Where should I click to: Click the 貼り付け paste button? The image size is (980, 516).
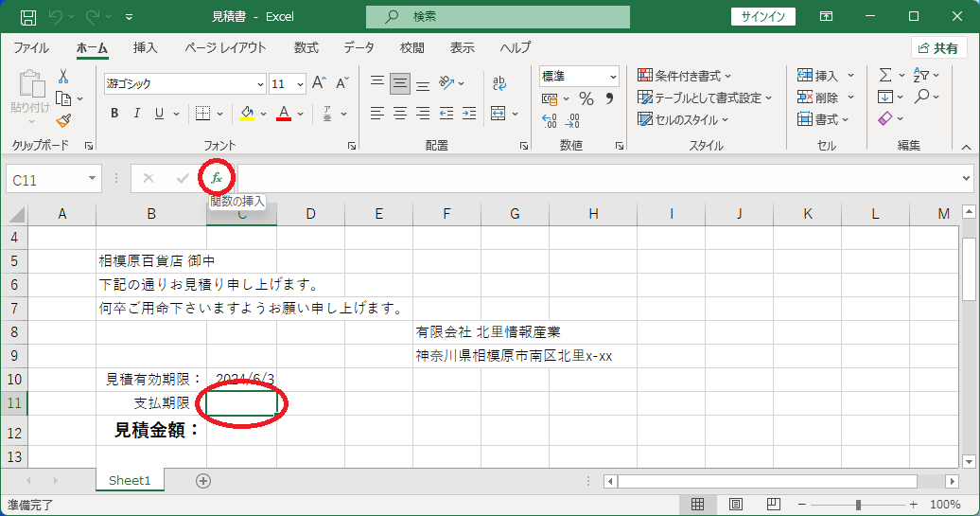pyautogui.click(x=30, y=98)
